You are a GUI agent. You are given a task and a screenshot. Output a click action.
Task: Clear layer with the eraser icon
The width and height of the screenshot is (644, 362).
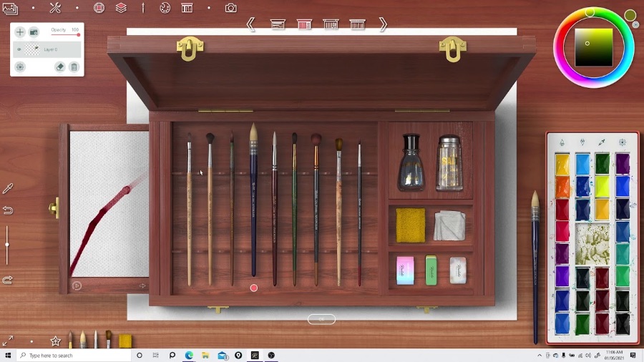click(60, 67)
